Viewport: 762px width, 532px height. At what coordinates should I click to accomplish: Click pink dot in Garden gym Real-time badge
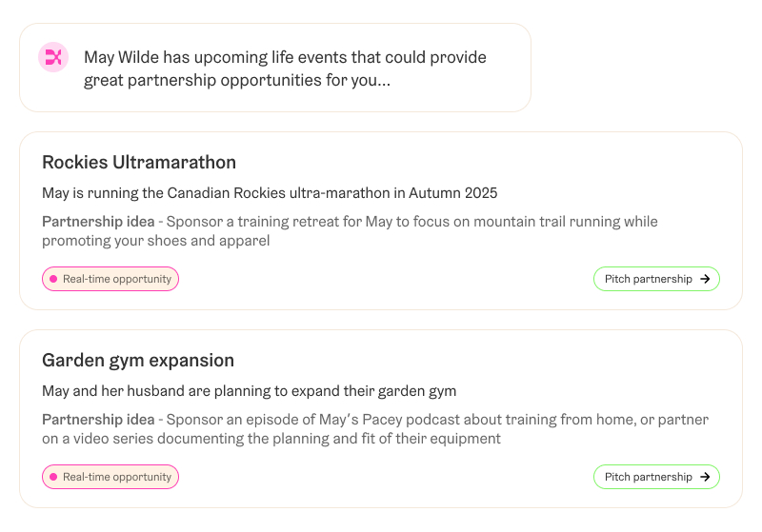53,477
